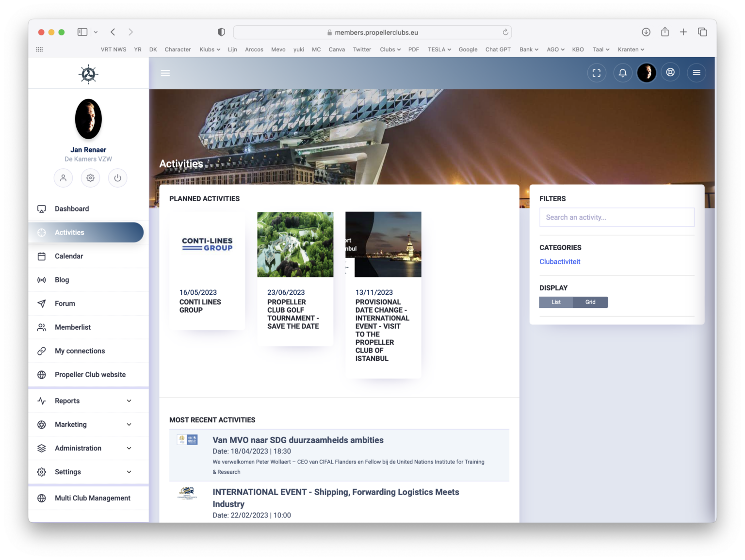745x560 pixels.
Task: Open the Conti Lines Group activity card
Action: point(208,271)
